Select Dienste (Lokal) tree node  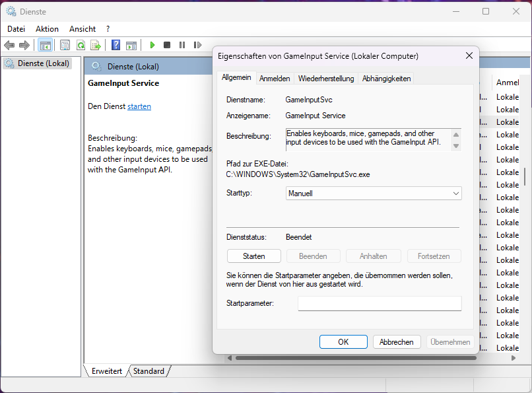click(38, 63)
